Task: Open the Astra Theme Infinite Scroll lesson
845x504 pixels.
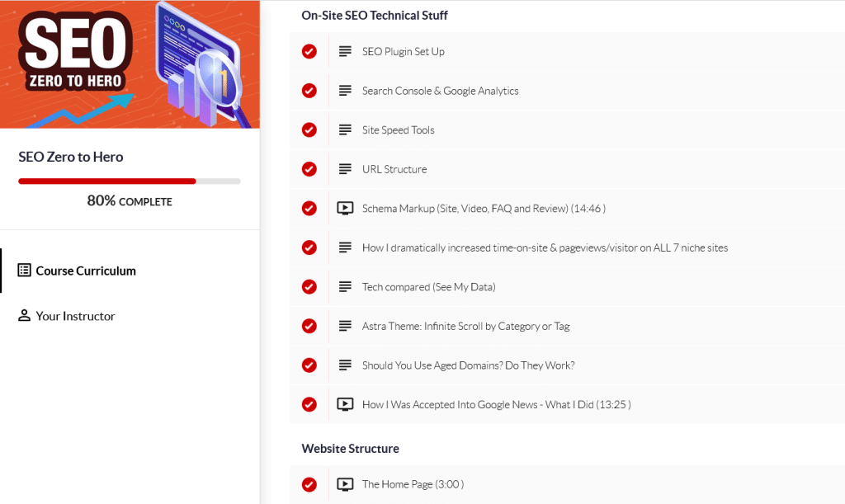Action: (x=465, y=326)
